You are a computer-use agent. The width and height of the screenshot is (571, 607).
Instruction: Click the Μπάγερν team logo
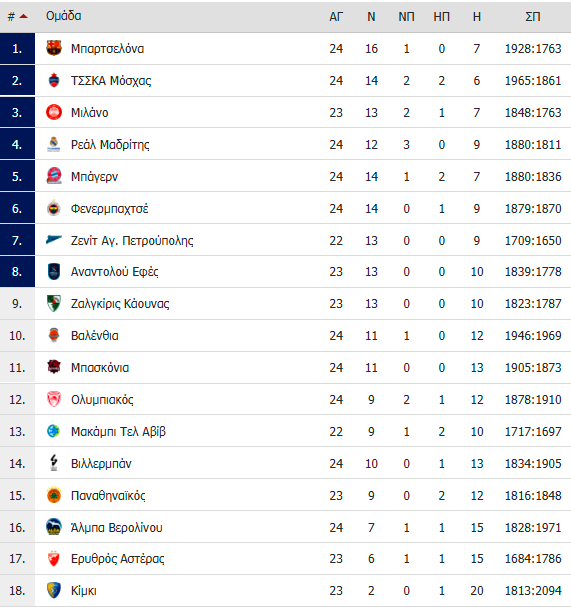(54, 176)
